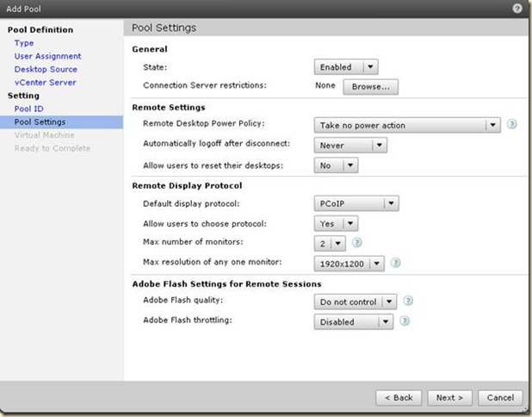Image resolution: width=532 pixels, height=417 pixels.
Task: Open Pool ID setting page
Action: pos(28,109)
